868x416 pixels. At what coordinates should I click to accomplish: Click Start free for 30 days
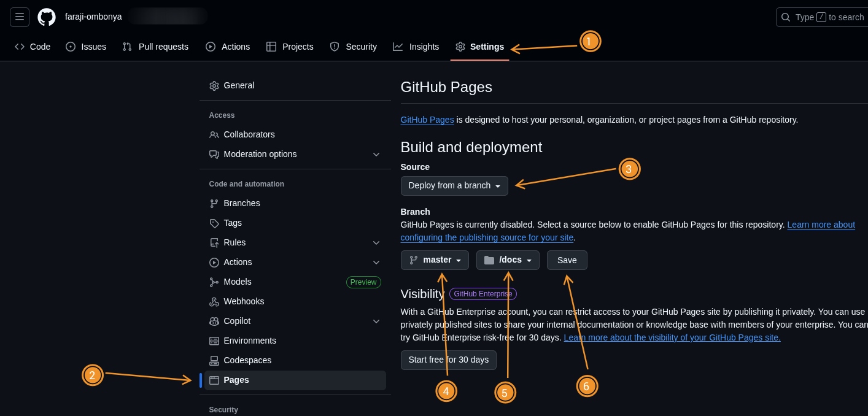[x=448, y=360]
